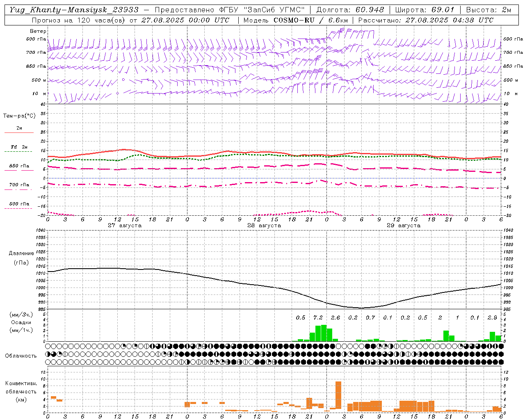Click the Давление pressure panel label
This screenshot has height=420, width=525.
[x=21, y=253]
